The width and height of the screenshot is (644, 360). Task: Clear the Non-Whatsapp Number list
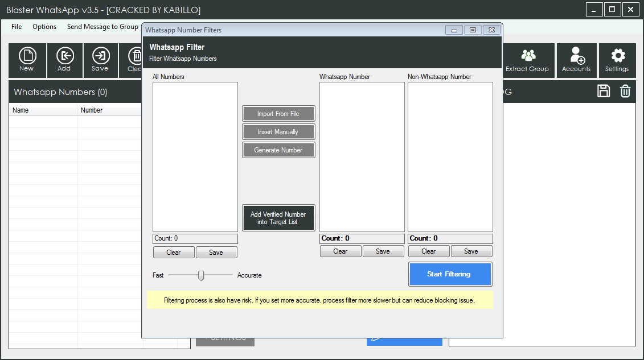tap(429, 251)
